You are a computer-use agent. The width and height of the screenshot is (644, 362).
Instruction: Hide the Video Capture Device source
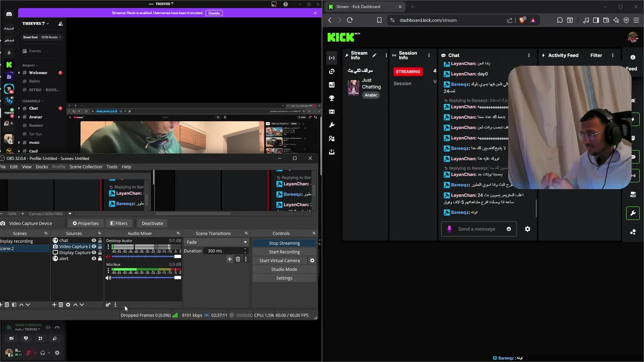coord(94,246)
